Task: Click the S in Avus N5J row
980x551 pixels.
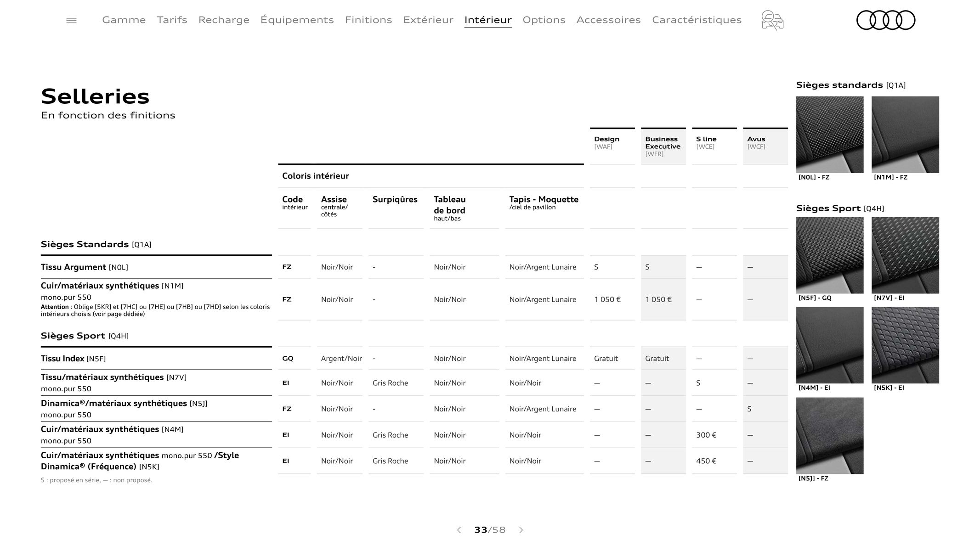Action: pyautogui.click(x=749, y=409)
